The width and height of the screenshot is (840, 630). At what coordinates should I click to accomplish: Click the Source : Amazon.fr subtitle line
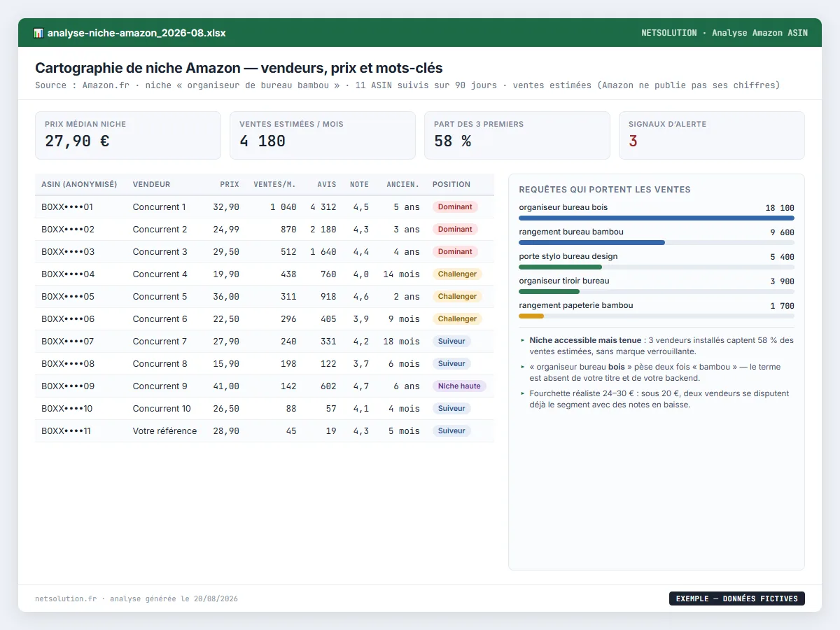coord(407,85)
